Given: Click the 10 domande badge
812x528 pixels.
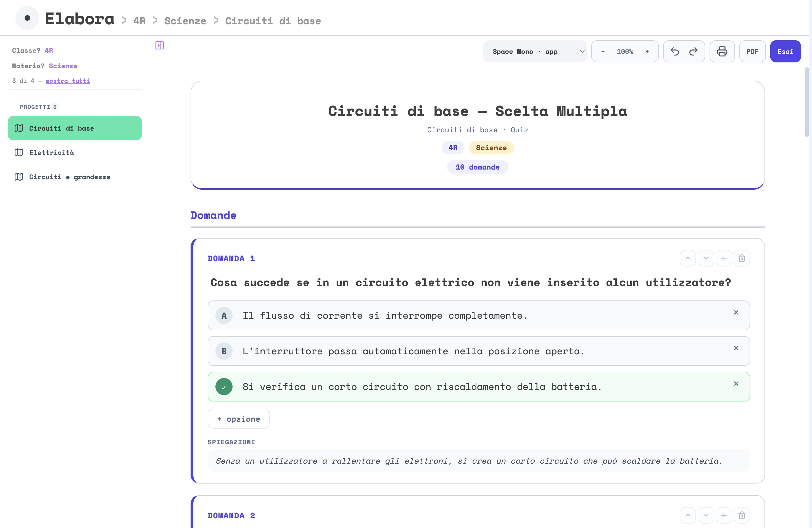Looking at the screenshot, I should point(478,167).
